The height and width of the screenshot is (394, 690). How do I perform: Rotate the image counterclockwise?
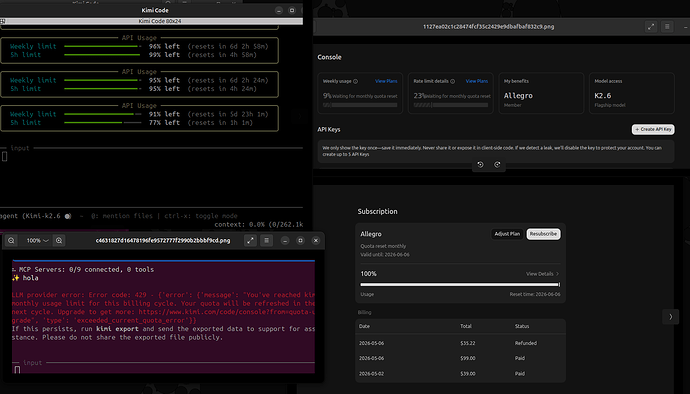(480, 165)
